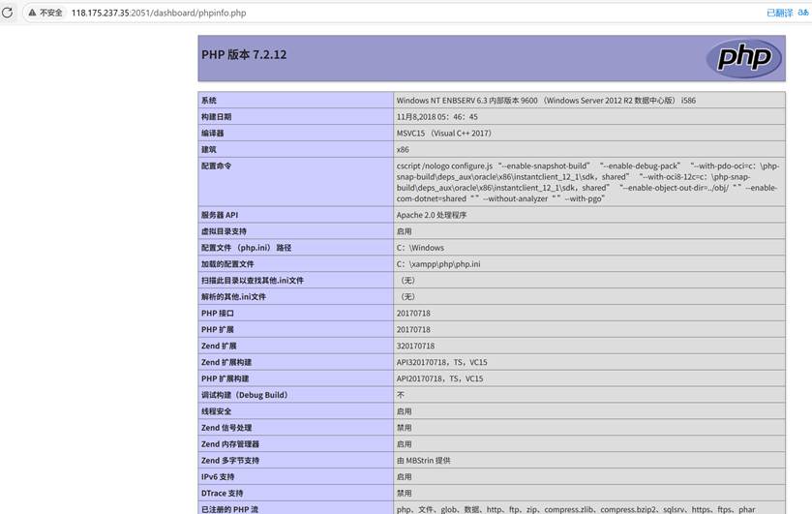
Task: Click the DTrace 支持 row label
Action: [x=223, y=494]
